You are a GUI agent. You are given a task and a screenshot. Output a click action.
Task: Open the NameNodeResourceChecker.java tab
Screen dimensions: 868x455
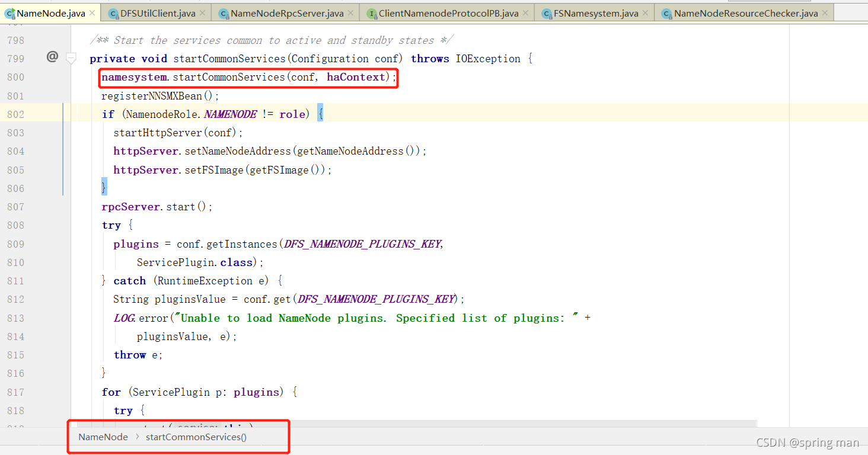click(745, 13)
